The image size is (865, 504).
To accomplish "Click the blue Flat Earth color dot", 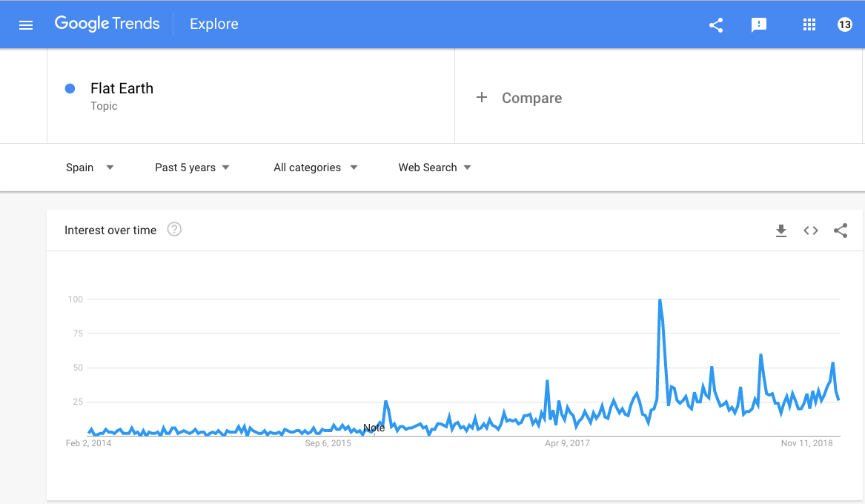I will [x=70, y=88].
